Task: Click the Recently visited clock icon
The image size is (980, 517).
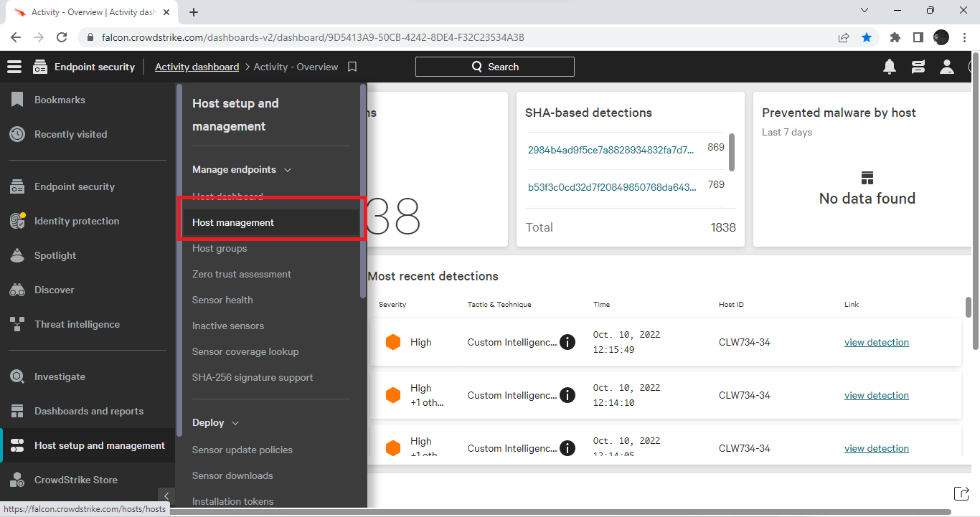Action: click(17, 134)
